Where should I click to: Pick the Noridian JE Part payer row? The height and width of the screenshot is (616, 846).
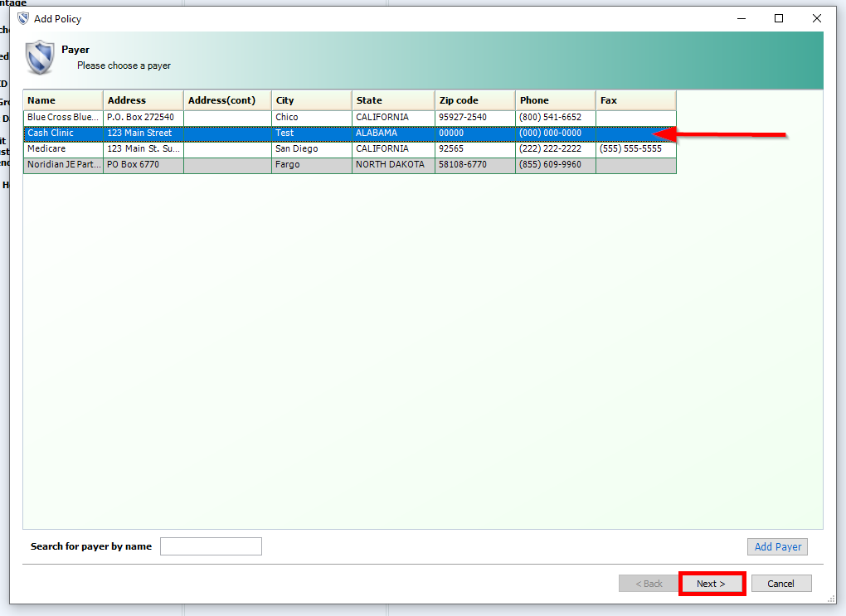[62, 165]
